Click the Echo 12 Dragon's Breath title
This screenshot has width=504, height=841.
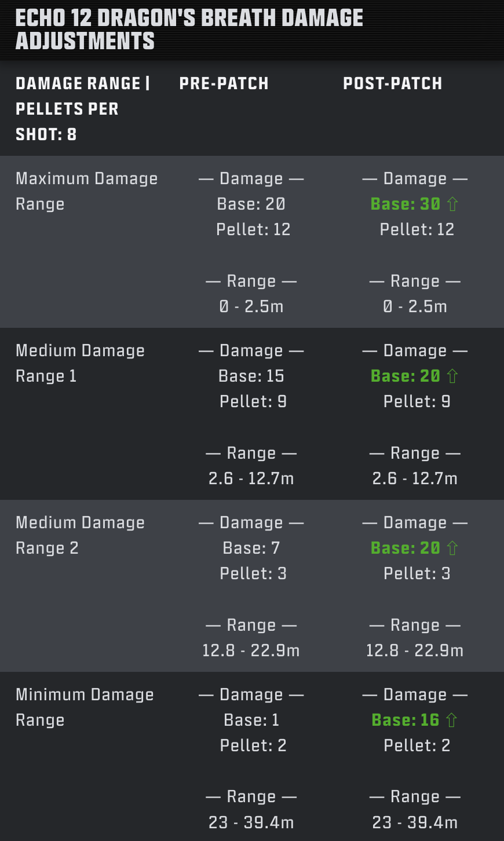click(189, 30)
